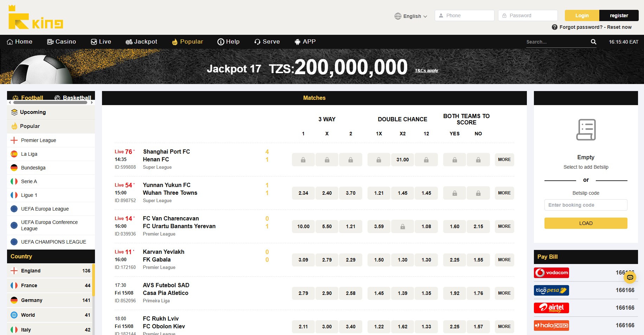Open the Casino menu item
This screenshot has width=644, height=335.
[x=62, y=42]
